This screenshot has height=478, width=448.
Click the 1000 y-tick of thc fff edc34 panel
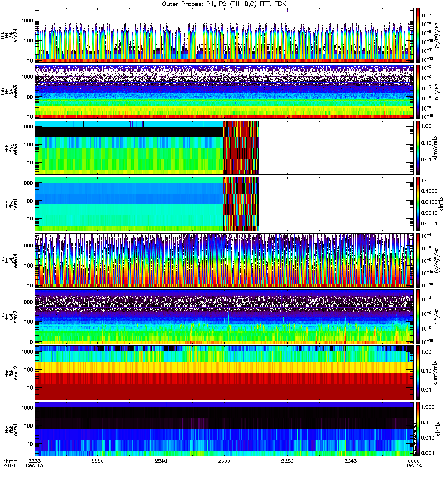pyautogui.click(x=27, y=246)
